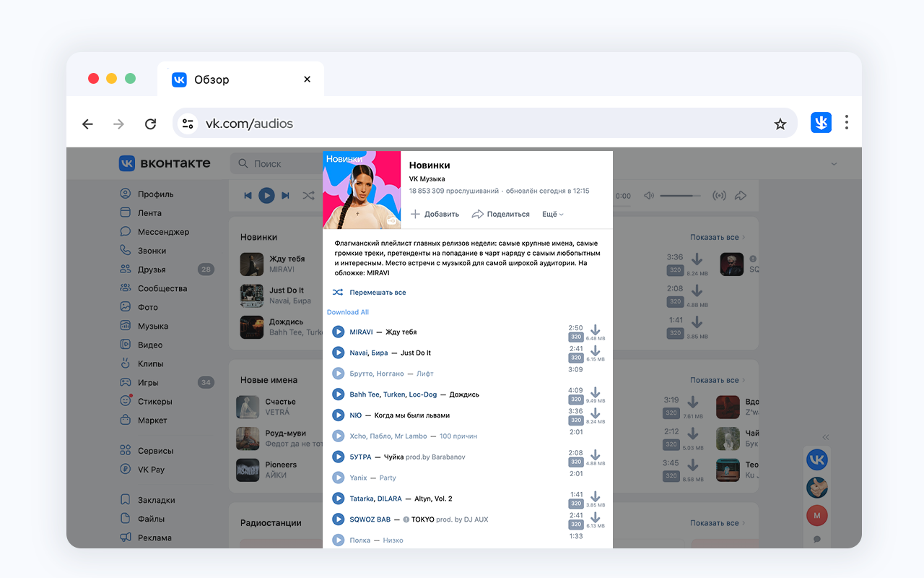Open the browser three-dot menu
The image size is (924, 578).
(x=847, y=123)
